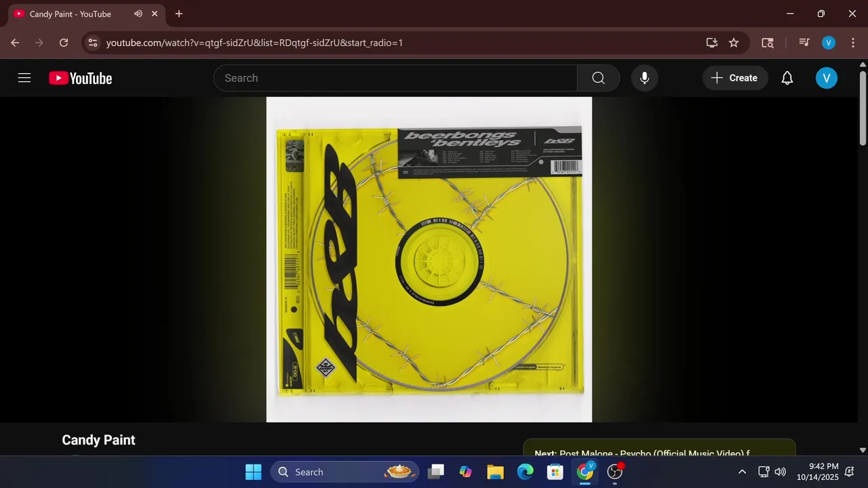
Task: Open Task View from the taskbar
Action: point(436,472)
